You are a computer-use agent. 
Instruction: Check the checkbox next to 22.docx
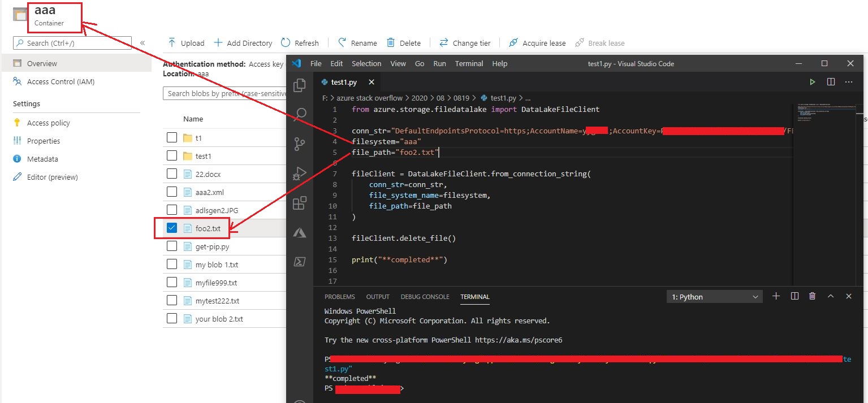(x=172, y=174)
